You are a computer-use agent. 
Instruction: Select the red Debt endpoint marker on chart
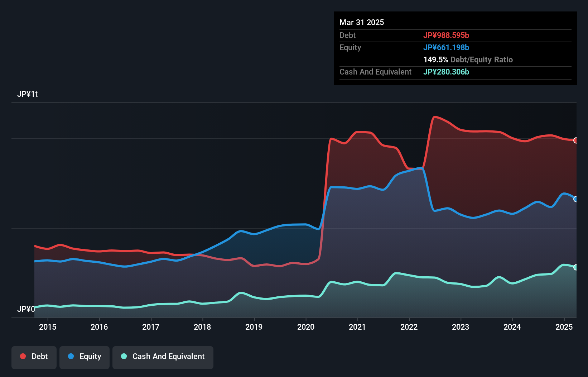click(x=576, y=140)
